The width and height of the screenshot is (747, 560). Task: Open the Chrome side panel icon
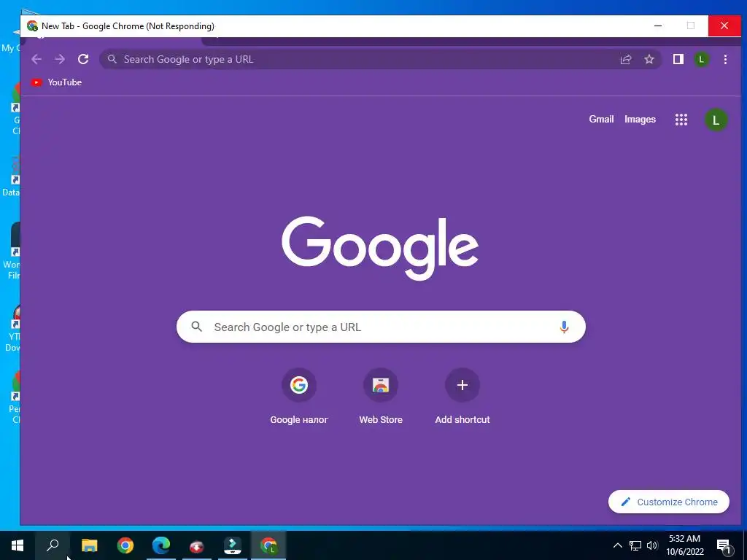(x=678, y=59)
